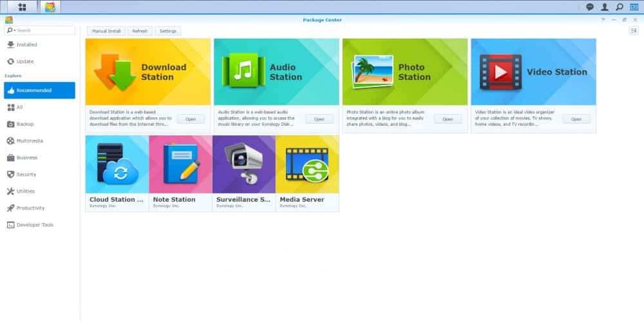Click the All categories grid icon
Screen dimensions: 644x321
click(11, 107)
